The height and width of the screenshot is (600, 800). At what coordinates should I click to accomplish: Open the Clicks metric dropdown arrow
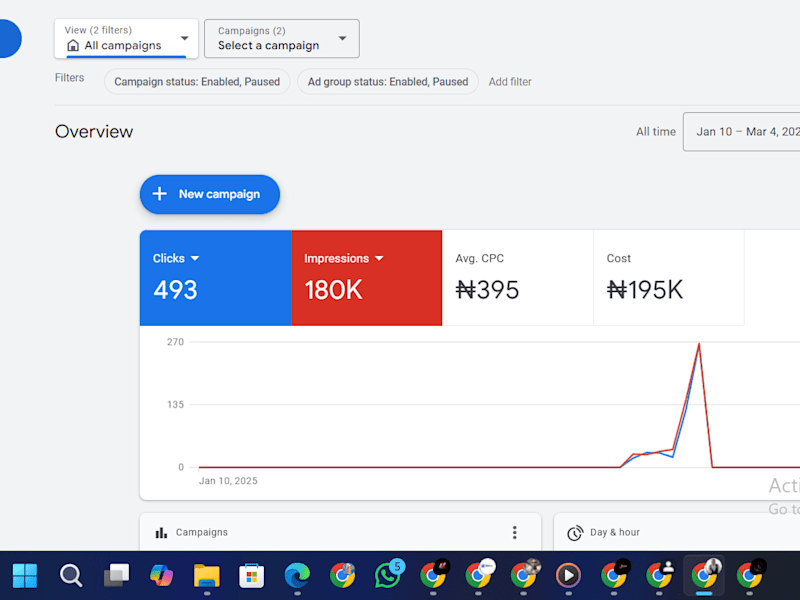pyautogui.click(x=195, y=258)
